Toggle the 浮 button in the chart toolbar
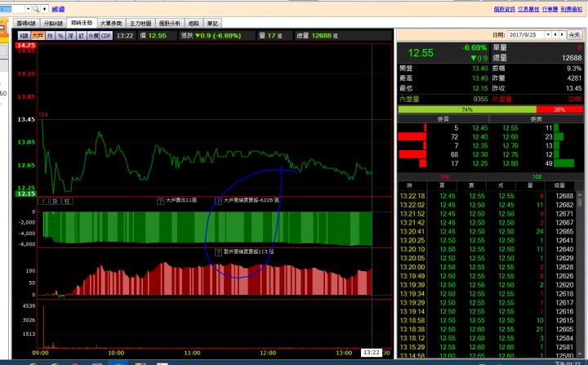The image size is (588, 365). [x=70, y=36]
